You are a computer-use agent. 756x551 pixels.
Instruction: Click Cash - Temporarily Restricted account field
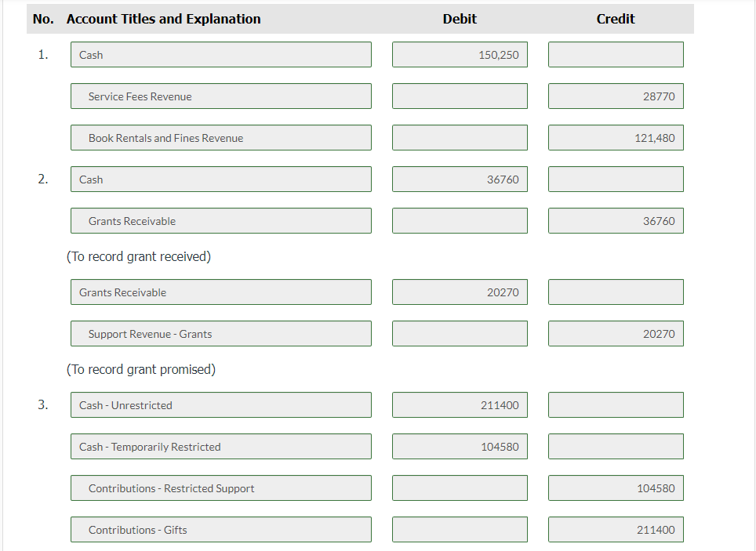221,446
